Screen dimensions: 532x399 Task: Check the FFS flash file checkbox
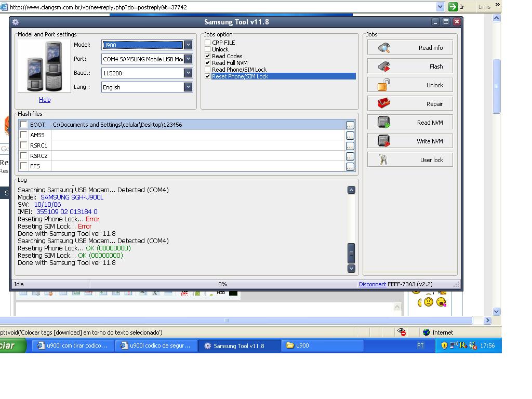tap(23, 166)
